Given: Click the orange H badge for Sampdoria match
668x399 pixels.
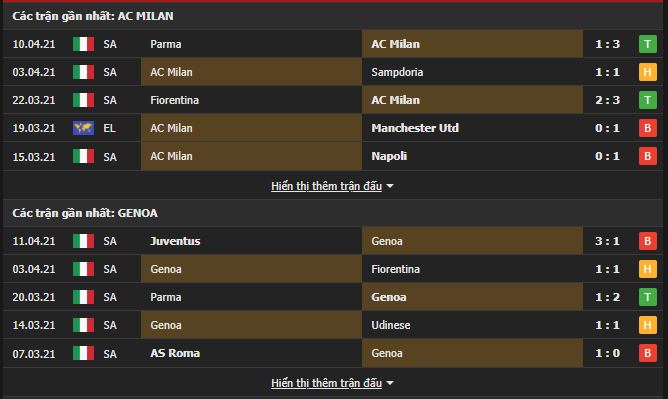Looking at the screenshot, I should tap(648, 72).
